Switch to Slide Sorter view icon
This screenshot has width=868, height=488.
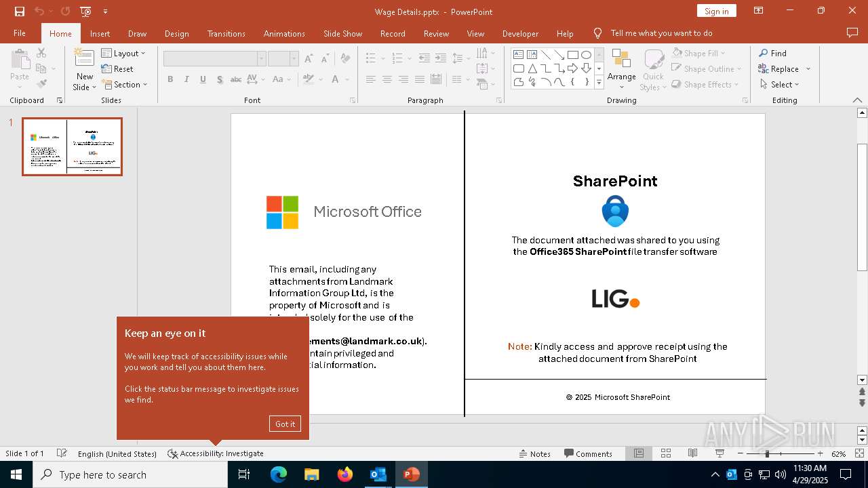[x=666, y=453]
